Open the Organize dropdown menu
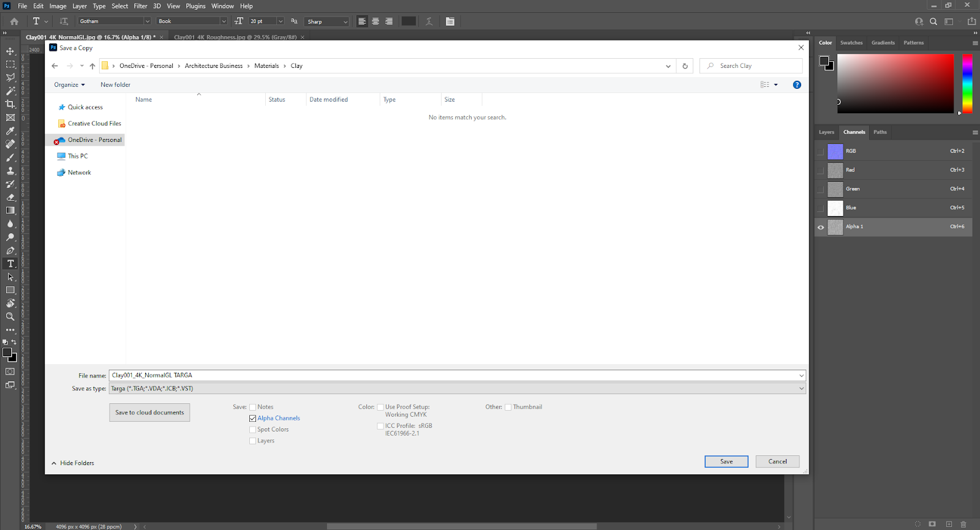This screenshot has width=980, height=530. [69, 85]
